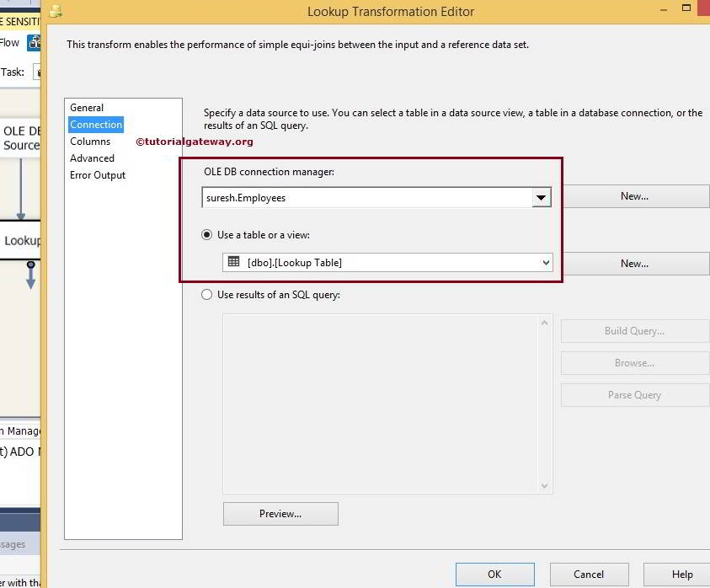710x588 pixels.
Task: Click New next to the connection manager
Action: 634,195
